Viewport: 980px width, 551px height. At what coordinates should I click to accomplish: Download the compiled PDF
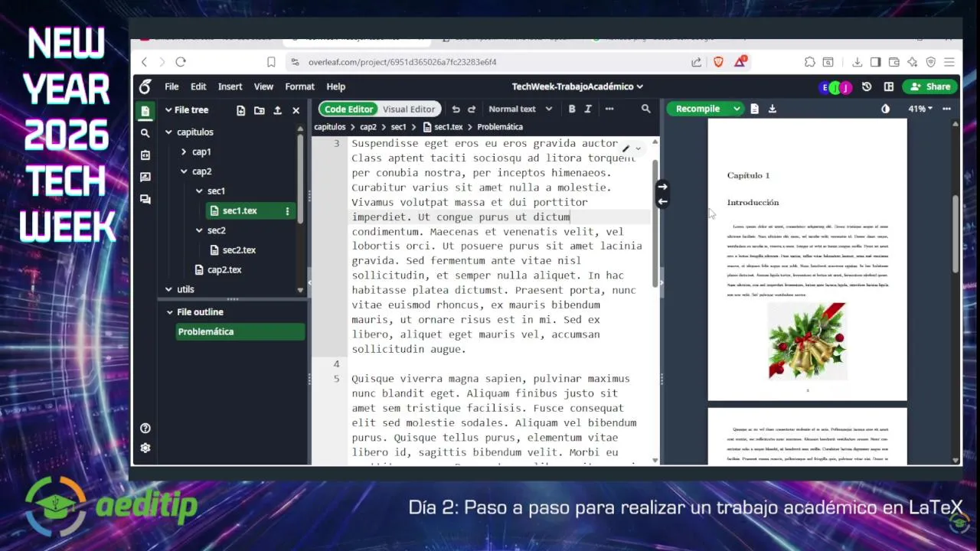pos(772,109)
